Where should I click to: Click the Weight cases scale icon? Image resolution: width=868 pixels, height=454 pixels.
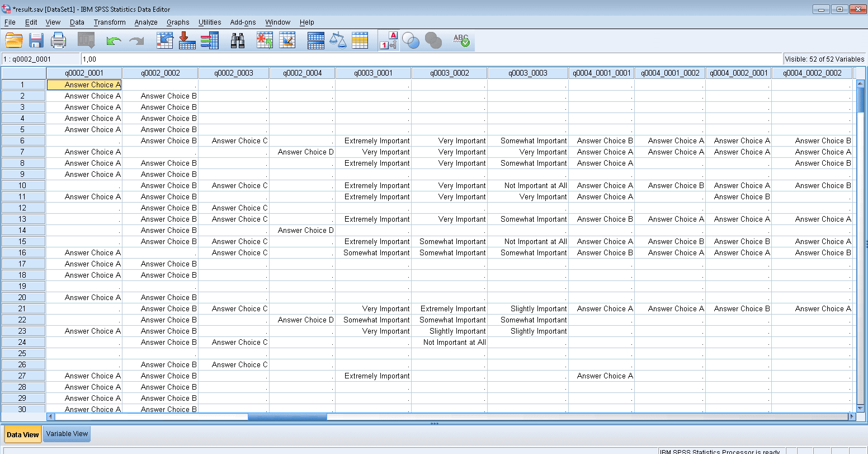338,40
